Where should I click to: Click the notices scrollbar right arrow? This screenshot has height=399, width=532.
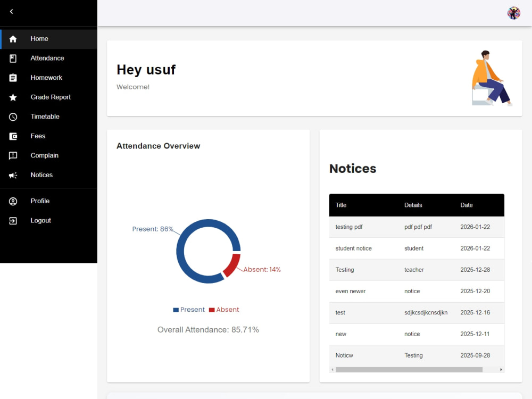501,370
